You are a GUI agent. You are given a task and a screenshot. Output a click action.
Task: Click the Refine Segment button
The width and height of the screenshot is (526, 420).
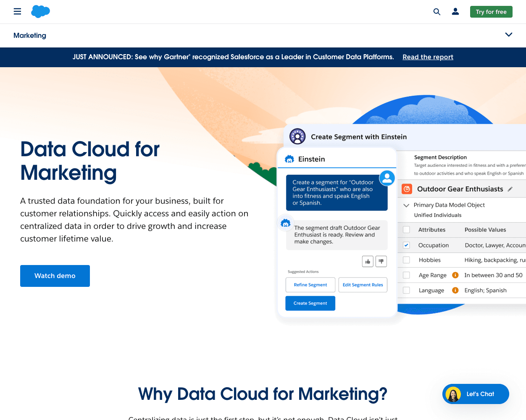[310, 285]
